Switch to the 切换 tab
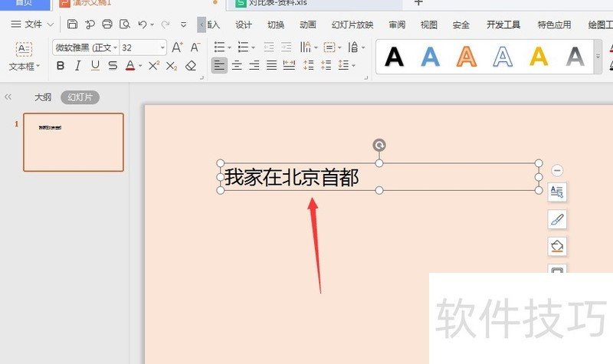 [x=276, y=25]
